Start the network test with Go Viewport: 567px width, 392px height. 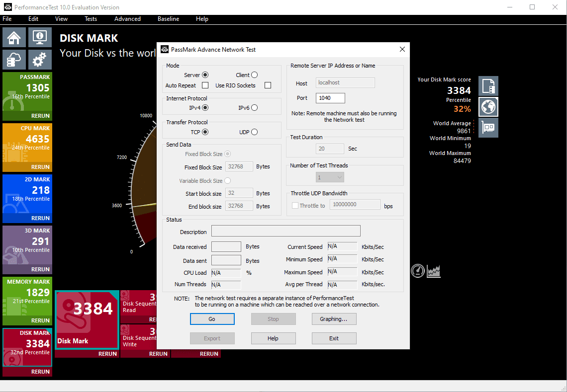[x=212, y=319]
